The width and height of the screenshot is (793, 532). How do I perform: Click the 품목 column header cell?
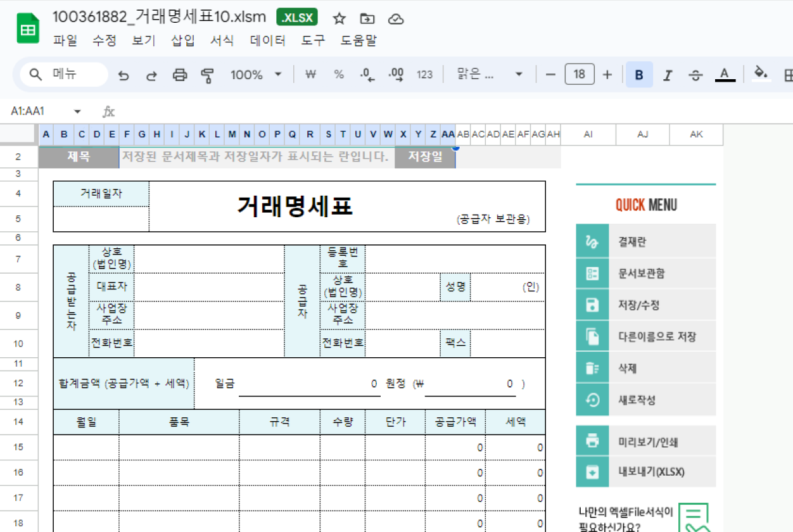179,422
